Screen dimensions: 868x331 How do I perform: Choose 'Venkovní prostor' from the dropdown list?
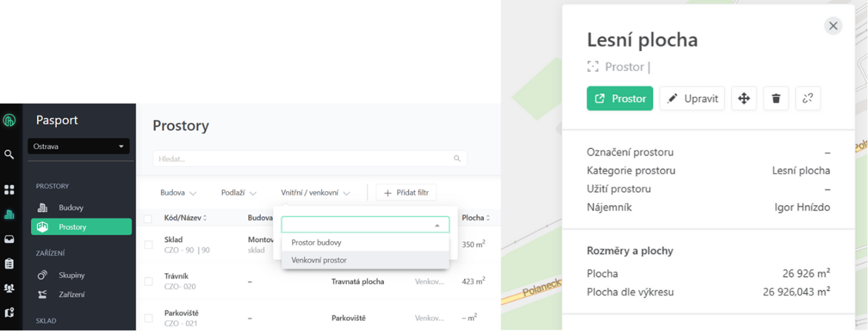tap(319, 260)
